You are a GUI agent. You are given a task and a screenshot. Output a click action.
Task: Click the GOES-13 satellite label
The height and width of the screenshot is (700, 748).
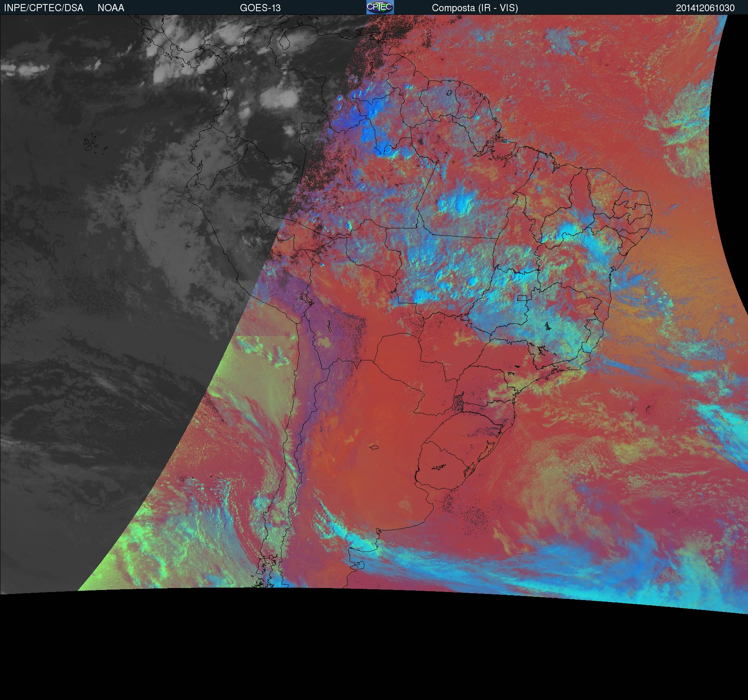click(260, 8)
